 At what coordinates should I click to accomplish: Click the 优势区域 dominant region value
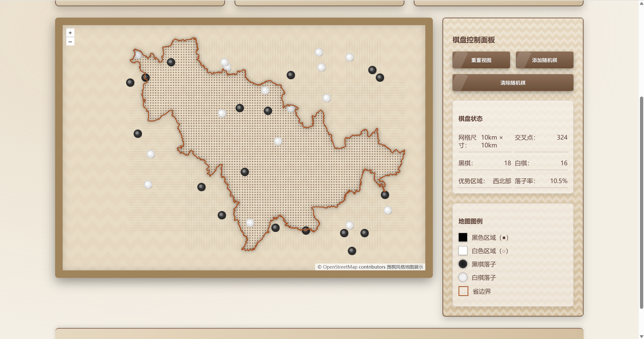tap(502, 181)
